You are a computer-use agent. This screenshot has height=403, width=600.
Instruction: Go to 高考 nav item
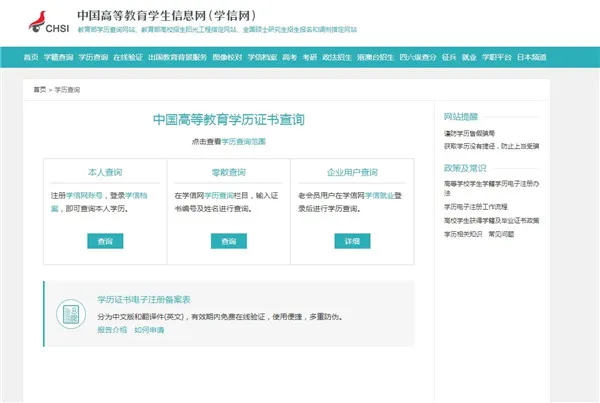[x=290, y=57]
